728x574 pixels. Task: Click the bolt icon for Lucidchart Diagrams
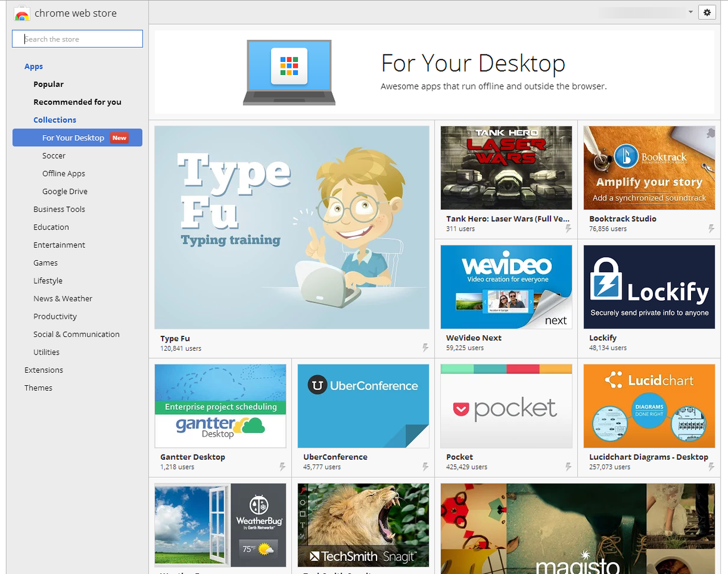coord(711,467)
